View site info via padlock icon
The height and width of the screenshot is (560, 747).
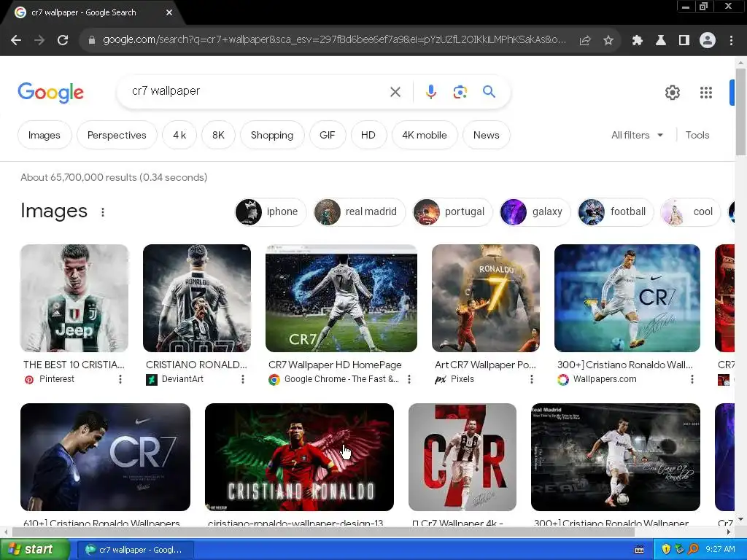pyautogui.click(x=91, y=41)
